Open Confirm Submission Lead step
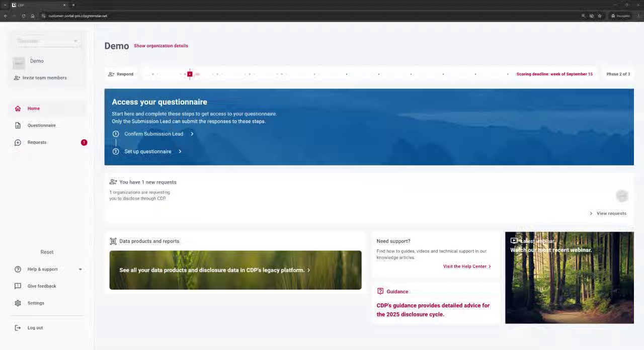 pos(153,134)
